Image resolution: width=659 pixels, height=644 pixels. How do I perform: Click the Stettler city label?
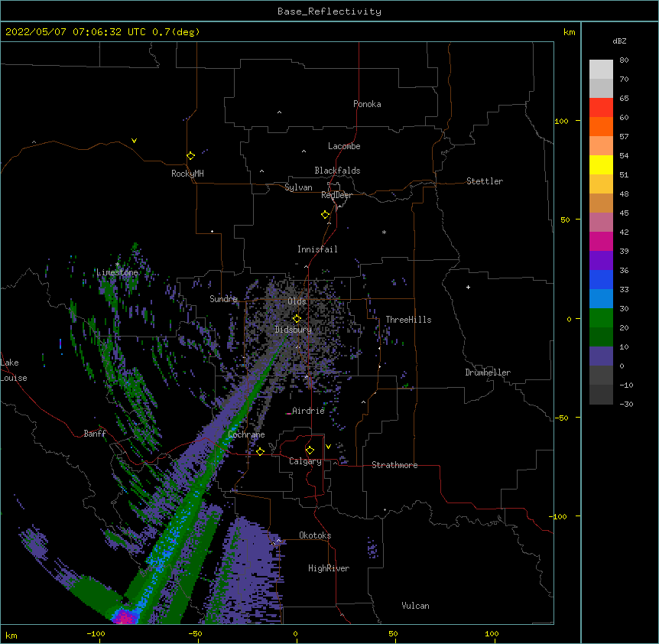[485, 181]
